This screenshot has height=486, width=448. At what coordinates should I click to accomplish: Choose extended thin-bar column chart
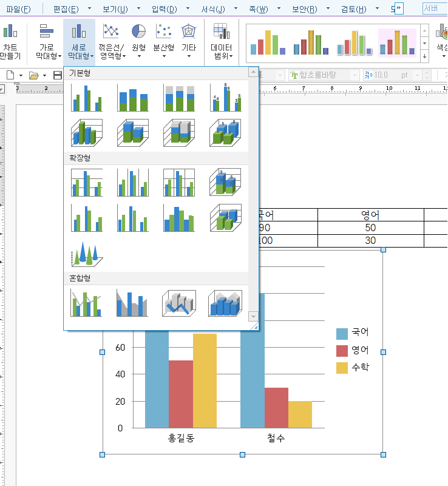pos(133,218)
